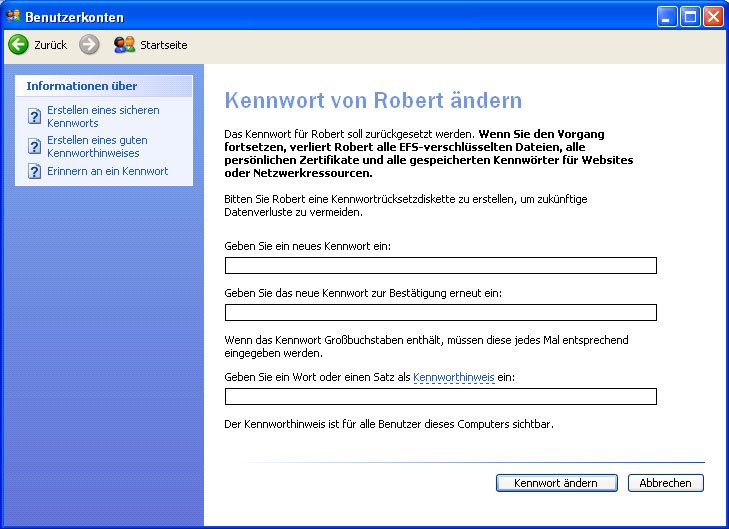Click the Startseite users icon
The height and width of the screenshot is (529, 729).
click(124, 45)
